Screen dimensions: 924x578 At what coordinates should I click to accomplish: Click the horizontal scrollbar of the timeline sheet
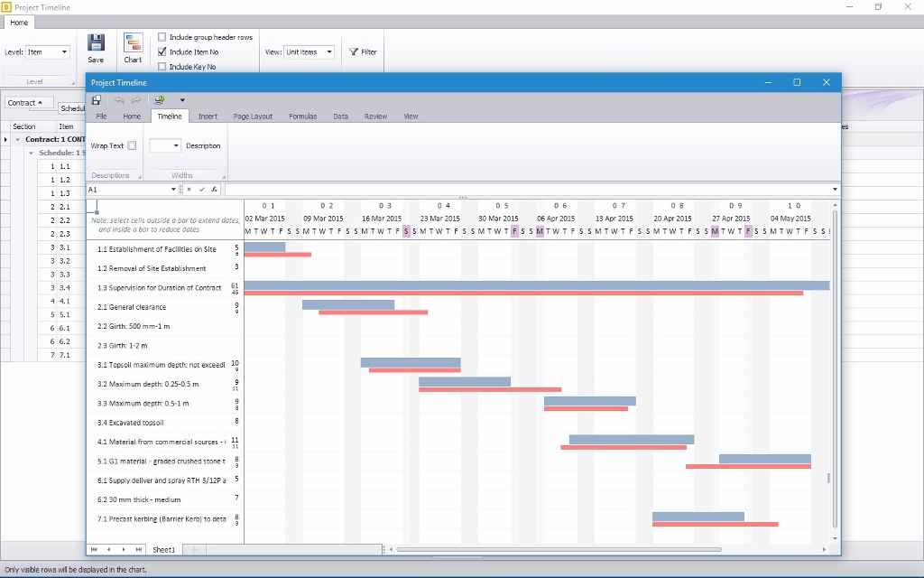click(559, 549)
